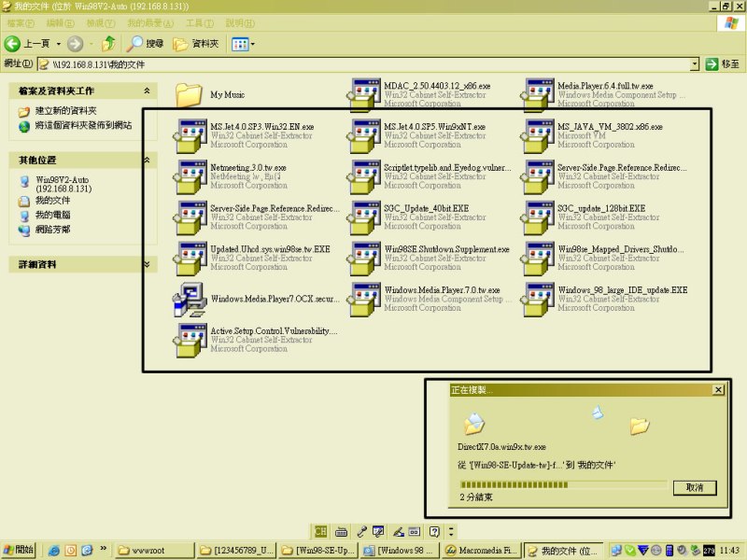
Task: Select Win98se_Mapped_Drivers_Shutdo file icon
Action: point(538,259)
